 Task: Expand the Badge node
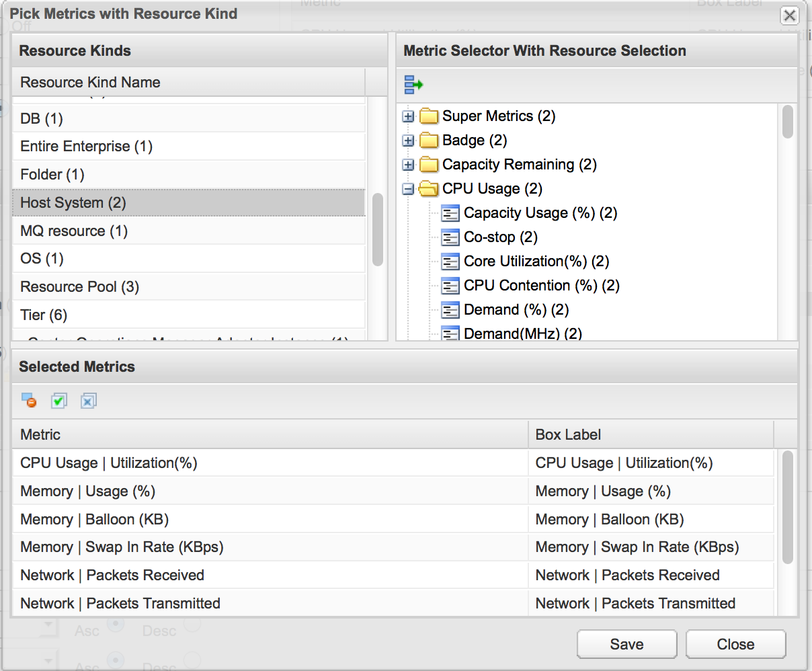tap(408, 141)
